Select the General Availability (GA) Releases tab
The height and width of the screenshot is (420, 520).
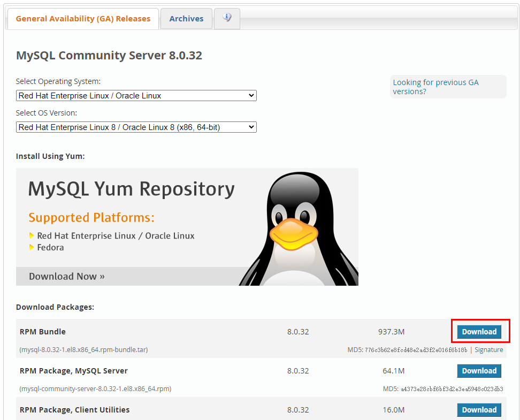[83, 19]
